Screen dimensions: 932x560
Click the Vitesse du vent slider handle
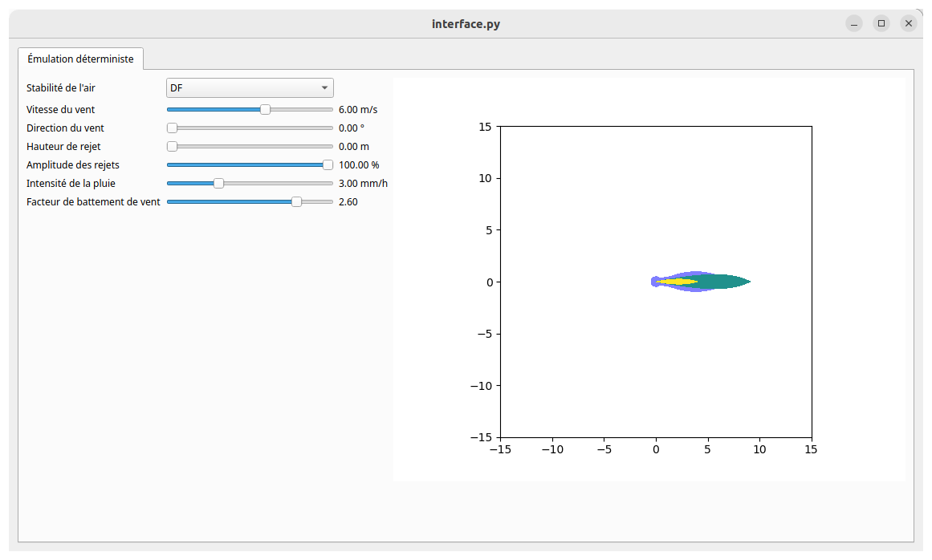[265, 109]
